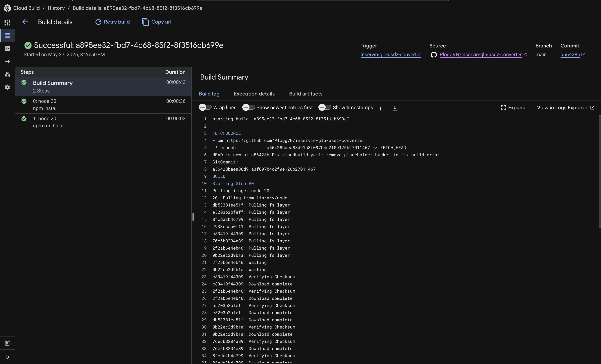This screenshot has width=601, height=364.
Task: Switch to the Execution details tab
Action: click(x=254, y=94)
